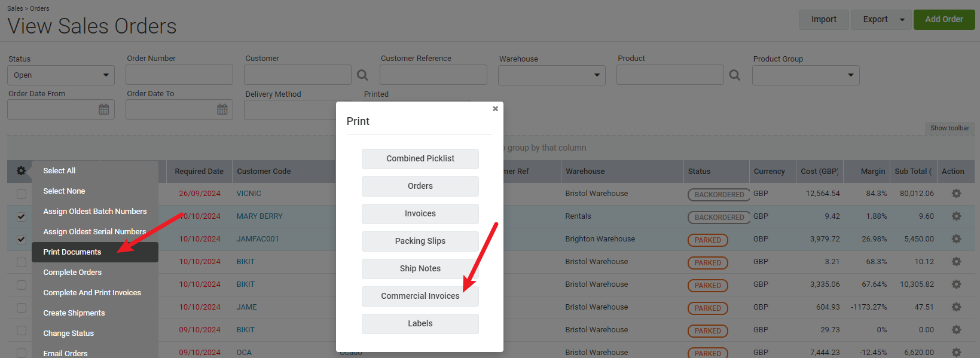Image resolution: width=980 pixels, height=358 pixels.
Task: Click the Labels print button
Action: pyautogui.click(x=420, y=324)
